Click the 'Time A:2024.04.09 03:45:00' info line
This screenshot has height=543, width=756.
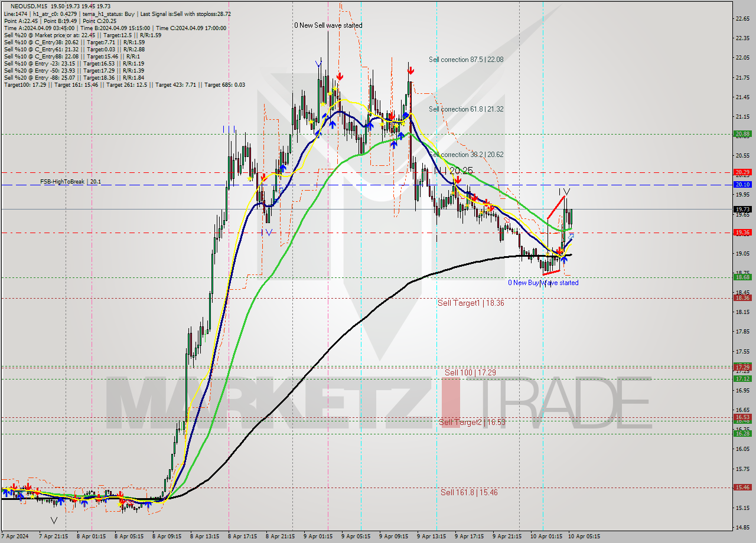tap(115, 28)
